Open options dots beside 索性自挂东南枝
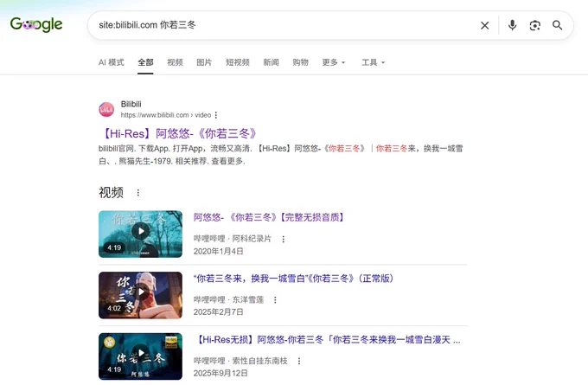588x385 pixels. click(x=299, y=361)
